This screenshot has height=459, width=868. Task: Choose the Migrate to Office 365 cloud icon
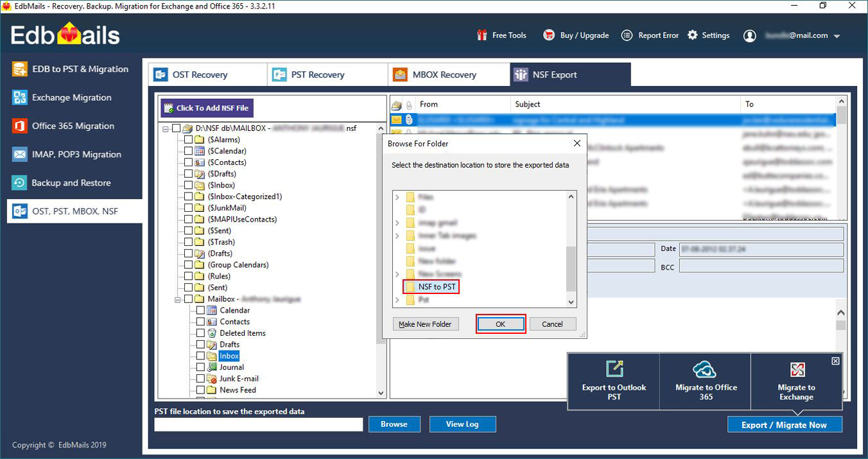tap(705, 369)
